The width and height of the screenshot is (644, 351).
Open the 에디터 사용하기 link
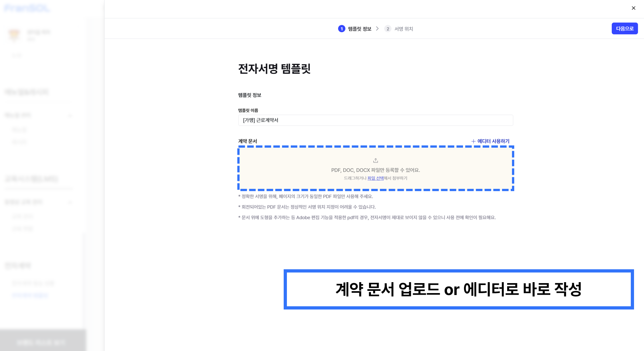tap(493, 141)
